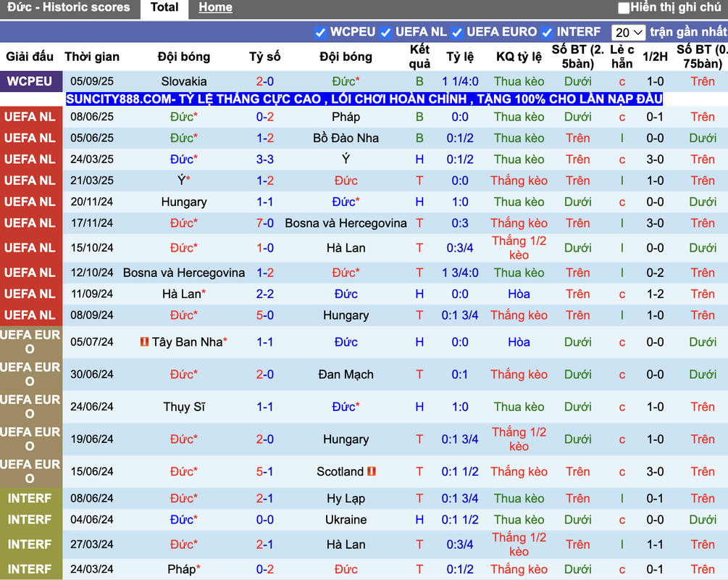Screen dimensions: 728x580
Task: Click the 5-1 score versus Scotland
Action: pos(264,472)
